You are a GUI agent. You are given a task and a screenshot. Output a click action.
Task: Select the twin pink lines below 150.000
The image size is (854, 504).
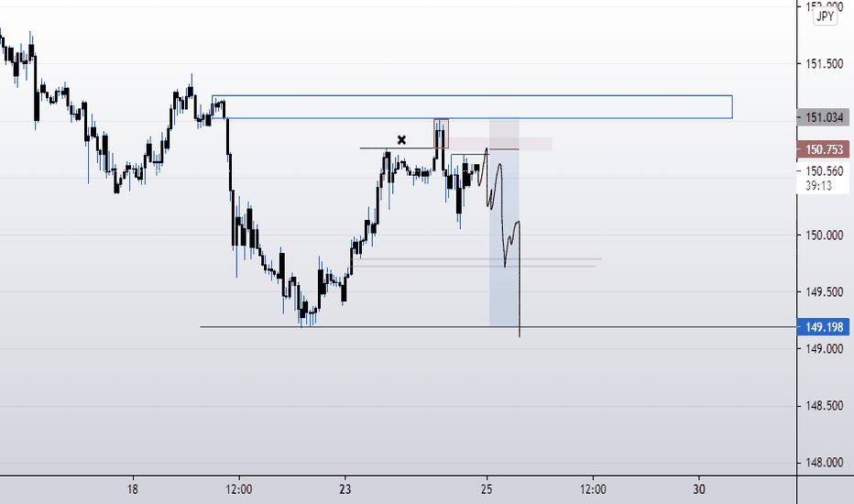pos(477,263)
